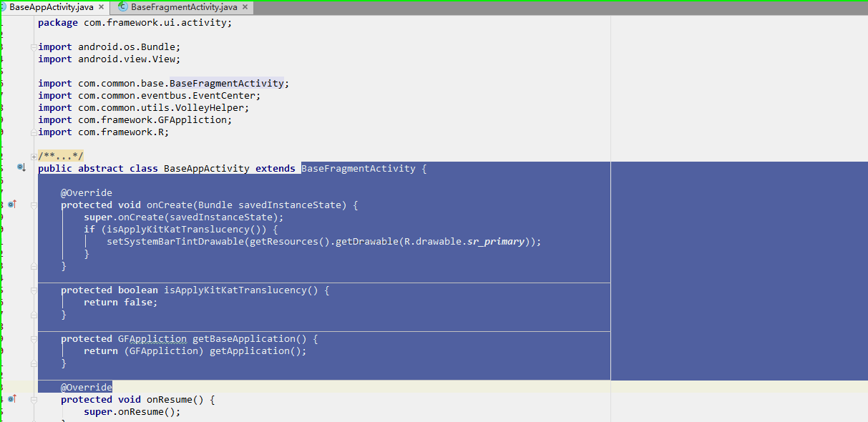Close the BaseAppActivity.java tab
868x422 pixels.
click(101, 7)
